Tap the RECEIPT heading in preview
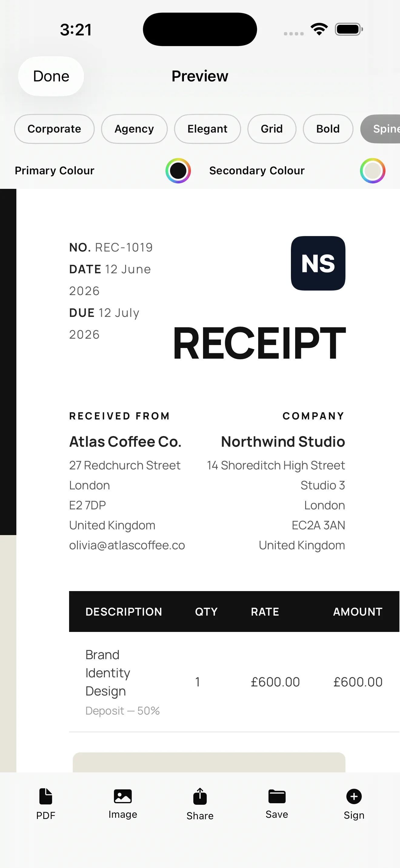Screen dimensions: 400x868 [x=259, y=343]
